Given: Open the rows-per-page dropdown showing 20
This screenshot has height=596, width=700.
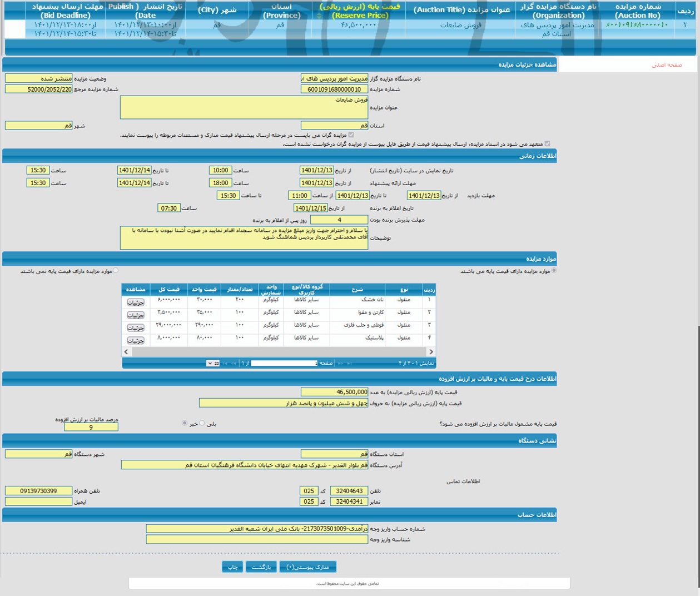Looking at the screenshot, I should (212, 363).
